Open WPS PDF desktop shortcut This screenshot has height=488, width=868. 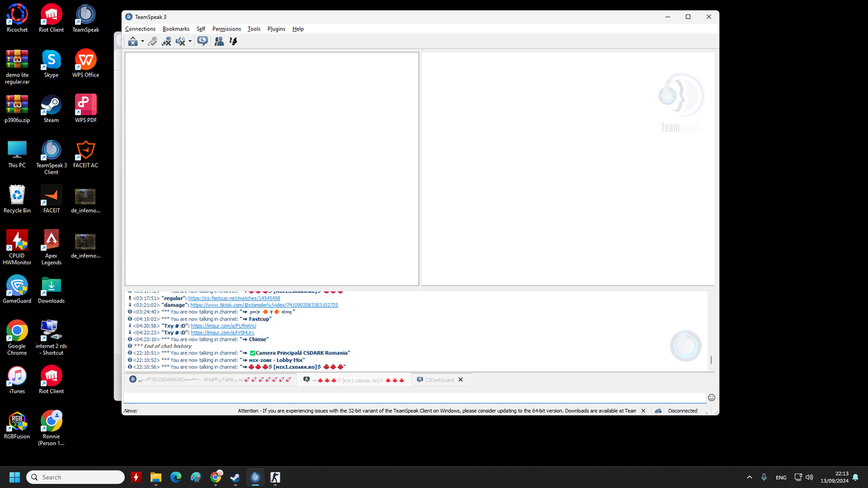[85, 108]
